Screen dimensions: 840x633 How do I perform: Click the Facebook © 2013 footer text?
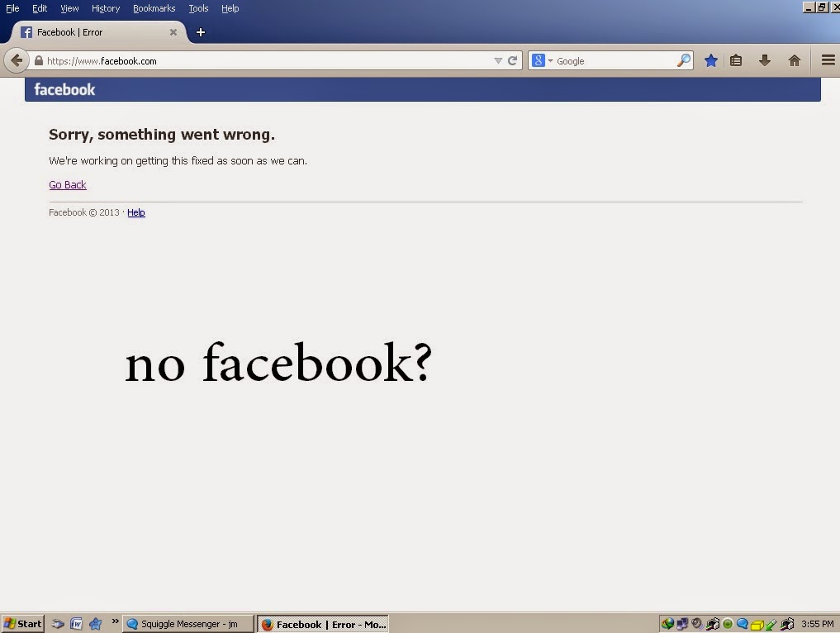(84, 212)
